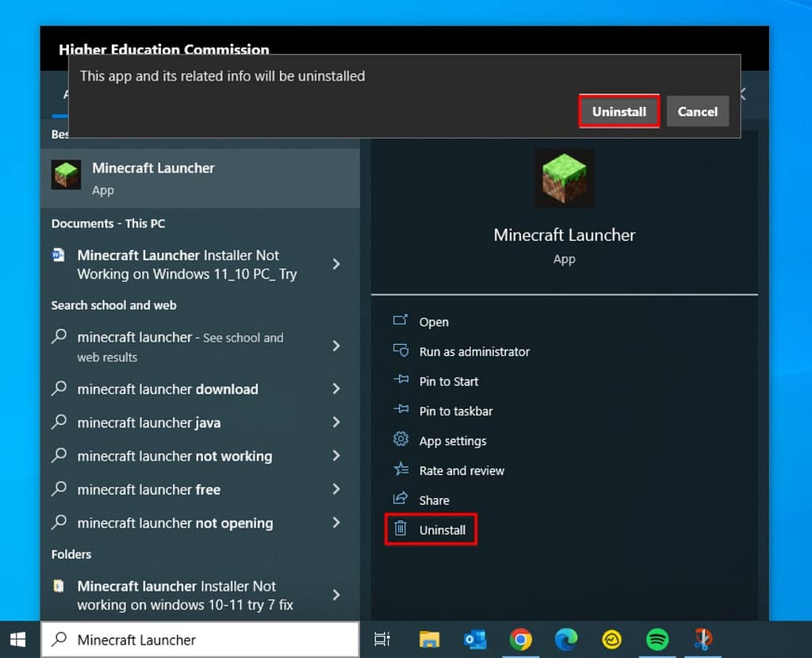Viewport: 812px width, 658px height.
Task: Open the Windows Start menu
Action: click(18, 640)
